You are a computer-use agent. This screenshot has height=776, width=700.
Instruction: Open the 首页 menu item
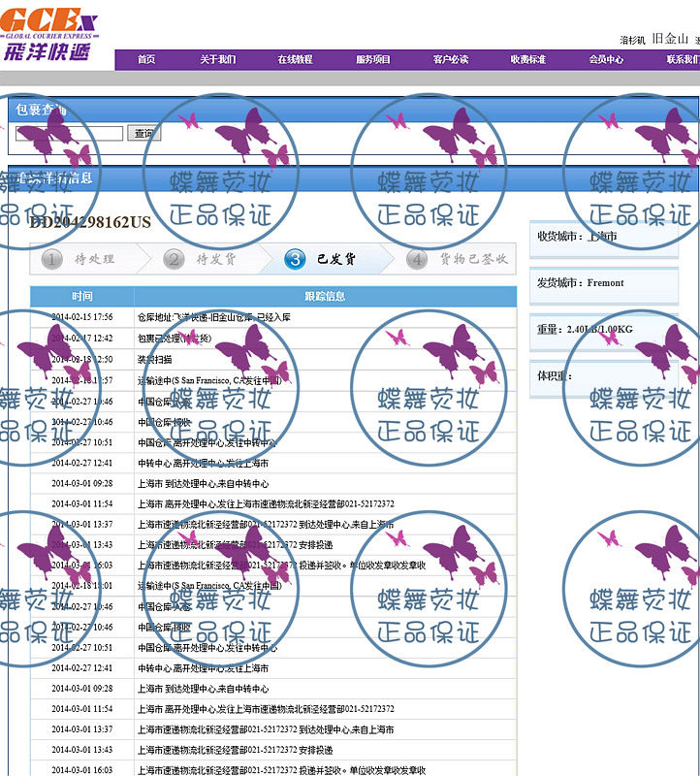pos(146,59)
